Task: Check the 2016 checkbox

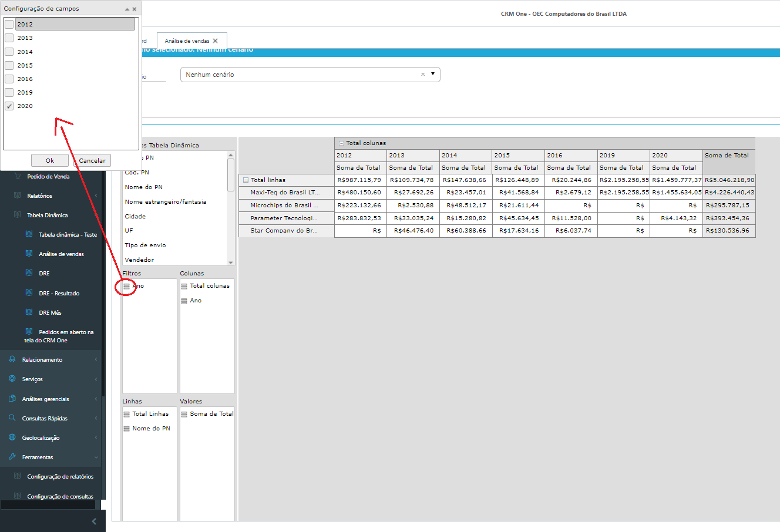Action: coord(9,79)
